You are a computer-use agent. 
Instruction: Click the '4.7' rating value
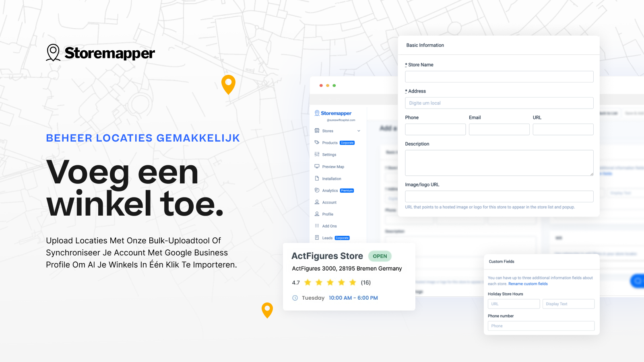point(296,283)
